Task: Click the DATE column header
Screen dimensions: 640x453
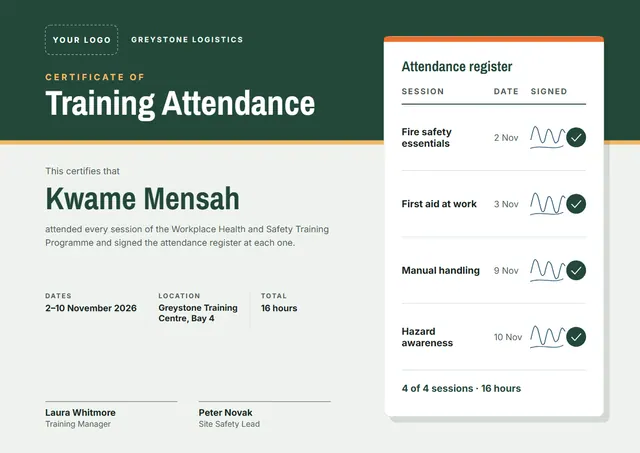Action: 506,91
